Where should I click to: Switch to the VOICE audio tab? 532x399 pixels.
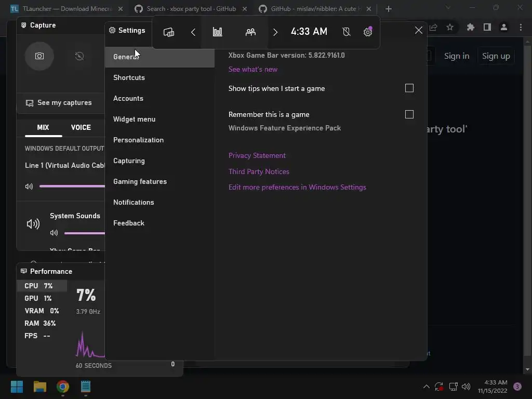81,128
